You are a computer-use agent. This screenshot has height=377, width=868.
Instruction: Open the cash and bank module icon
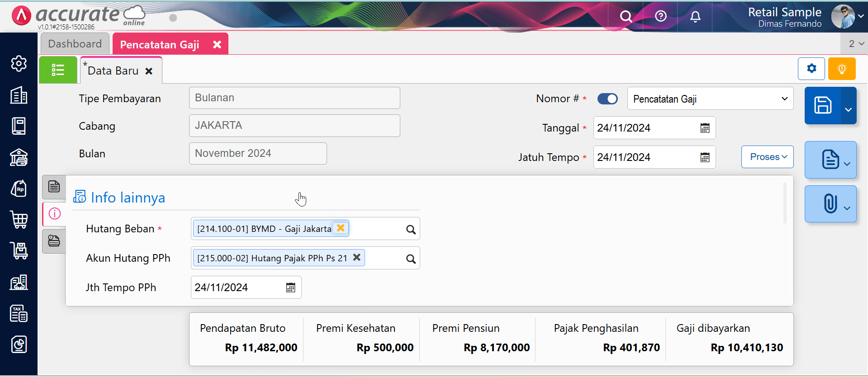tap(19, 157)
